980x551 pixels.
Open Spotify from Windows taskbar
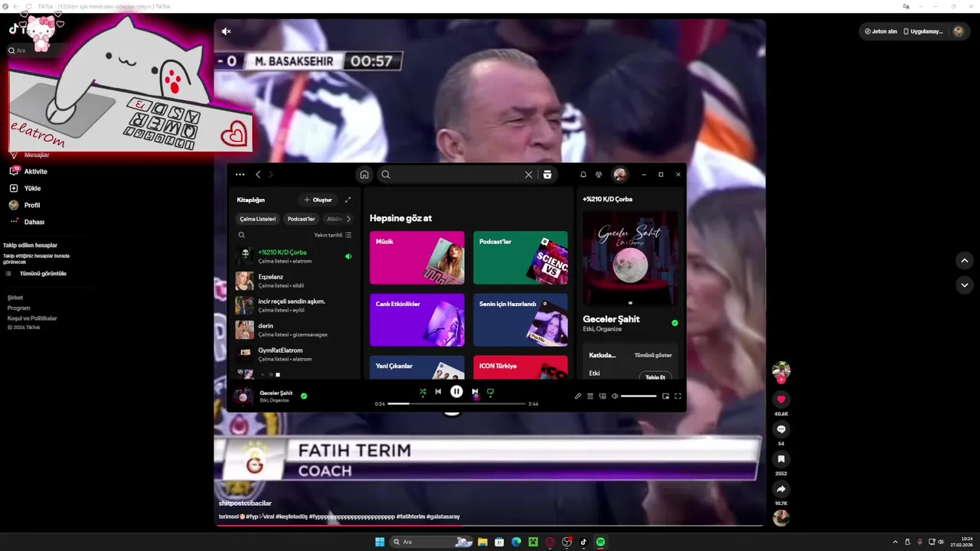600,542
